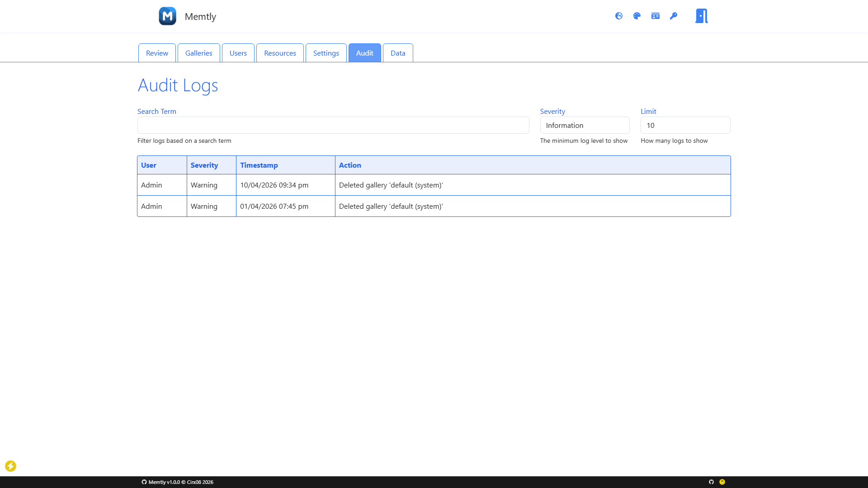Open the Limit dropdown showing 10

(685, 125)
